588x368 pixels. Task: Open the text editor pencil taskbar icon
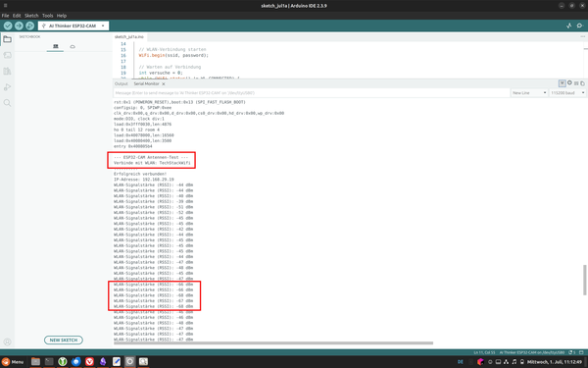117,361
